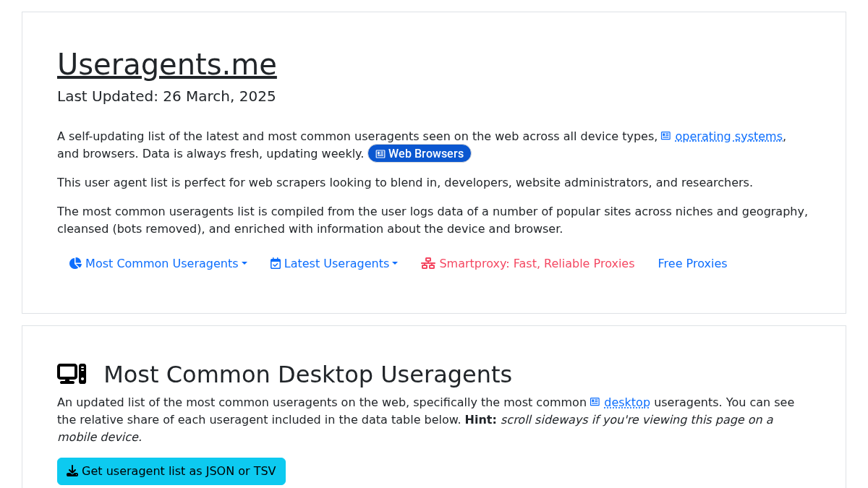Click the pie chart icon beside Most Common Useragents
The image size is (868, 488).
click(75, 263)
